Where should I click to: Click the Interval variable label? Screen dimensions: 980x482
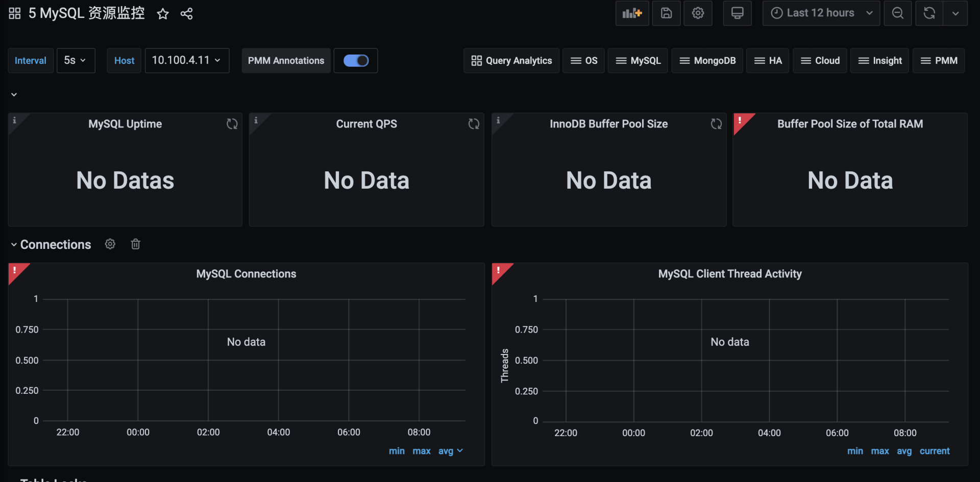click(31, 61)
